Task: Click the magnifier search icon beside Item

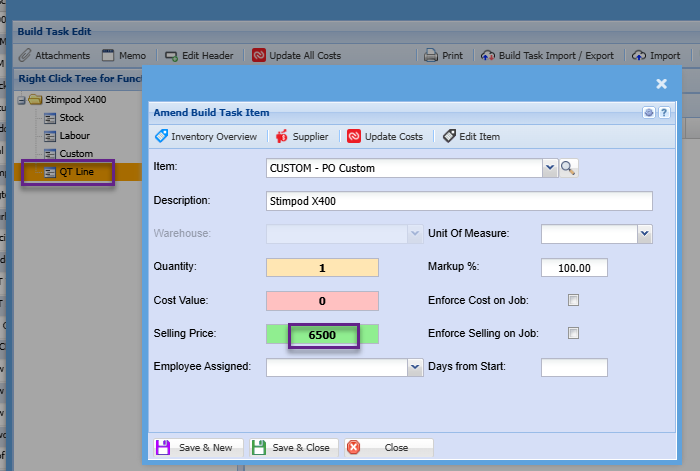Action: (x=568, y=168)
